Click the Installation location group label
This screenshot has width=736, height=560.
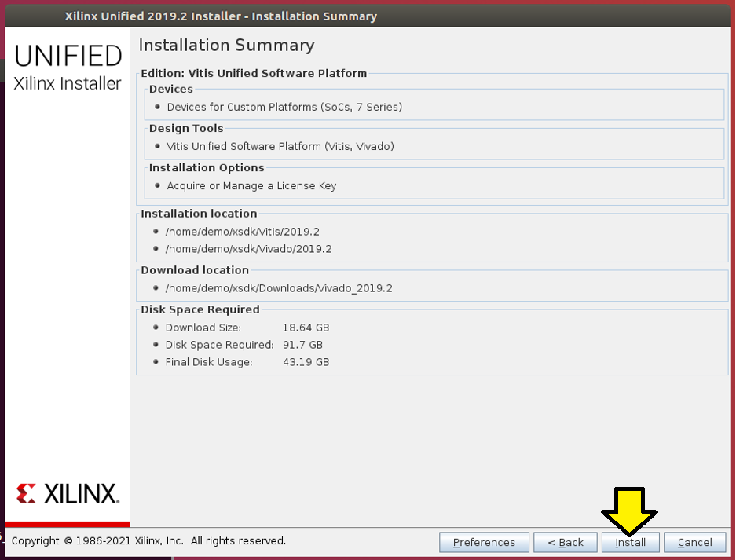tap(199, 214)
